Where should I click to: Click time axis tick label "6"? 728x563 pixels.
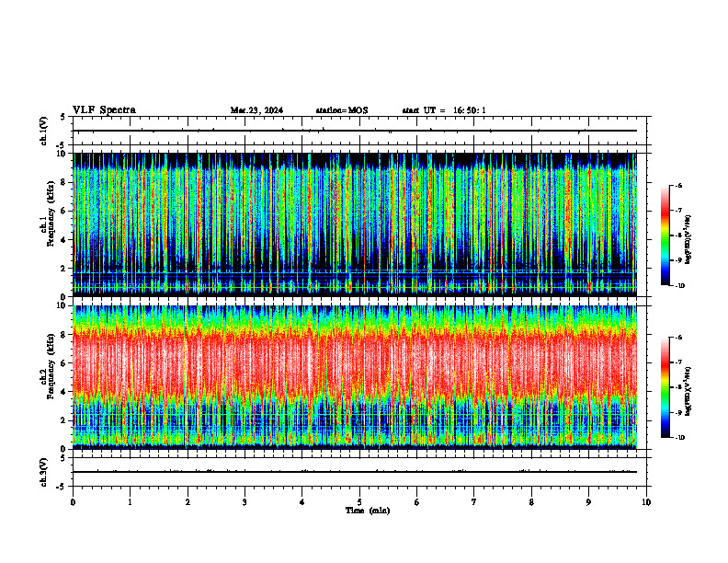(417, 502)
